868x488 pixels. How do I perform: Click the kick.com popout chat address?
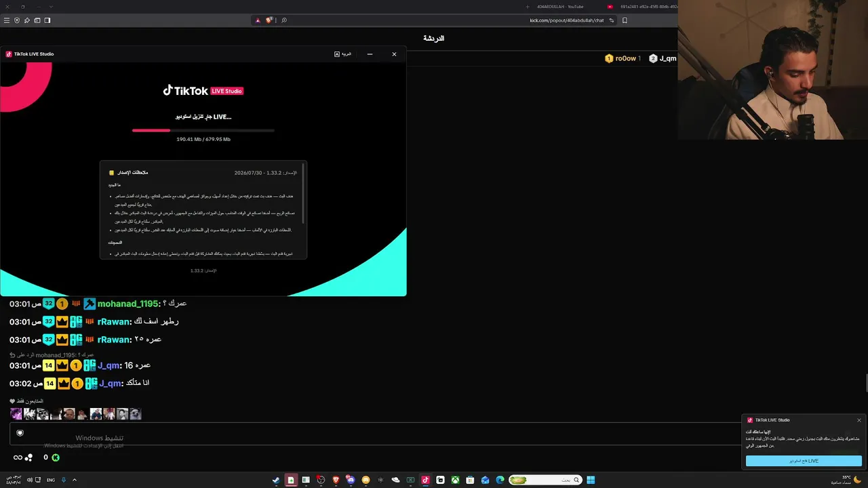566,20
